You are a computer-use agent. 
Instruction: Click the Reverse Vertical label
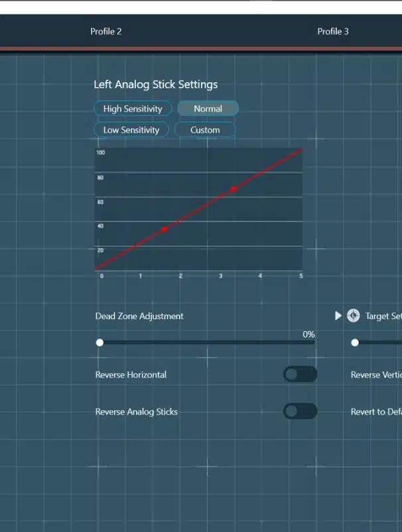(x=376, y=375)
